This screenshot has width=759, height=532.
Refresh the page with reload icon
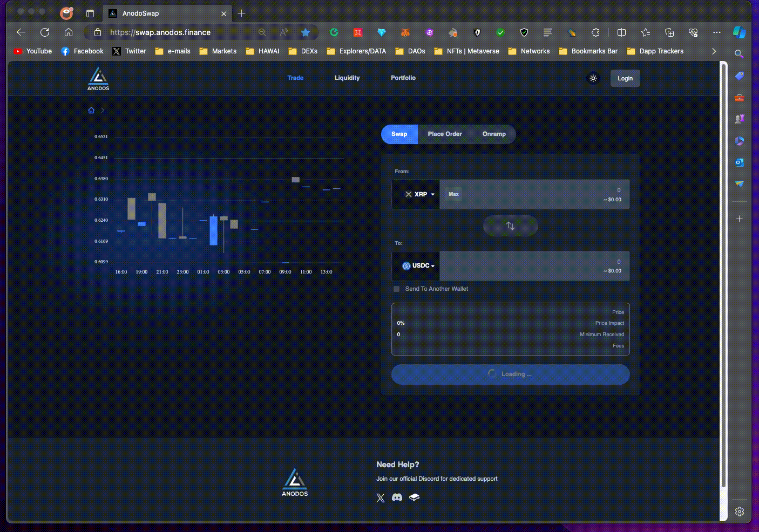45,32
